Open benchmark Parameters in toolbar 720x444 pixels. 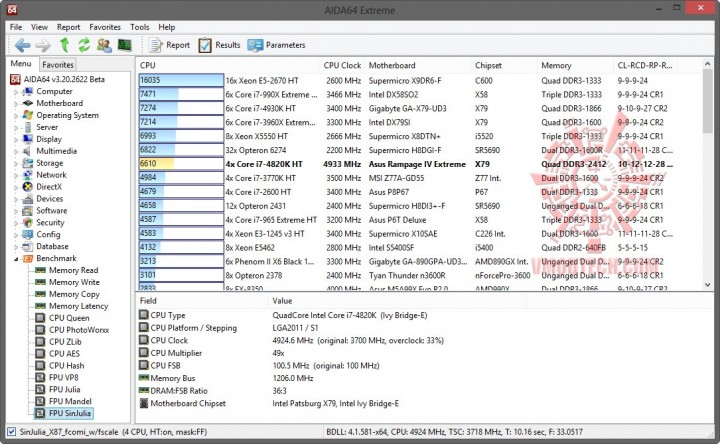click(x=276, y=45)
